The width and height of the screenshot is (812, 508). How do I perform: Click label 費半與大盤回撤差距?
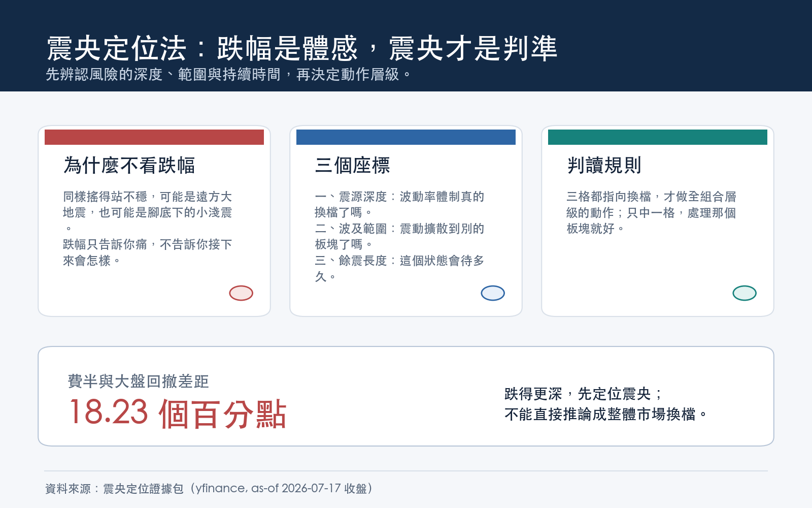[x=138, y=382]
